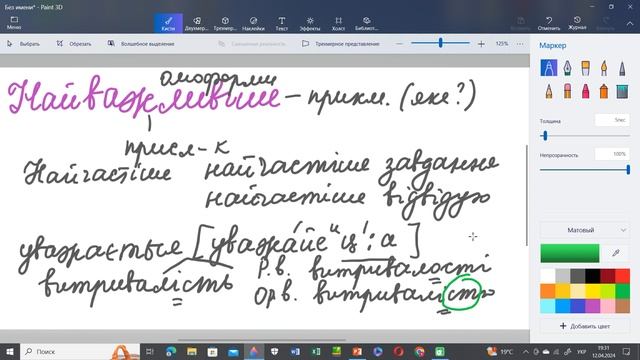
Task: Click the current green color box
Action: [570, 253]
